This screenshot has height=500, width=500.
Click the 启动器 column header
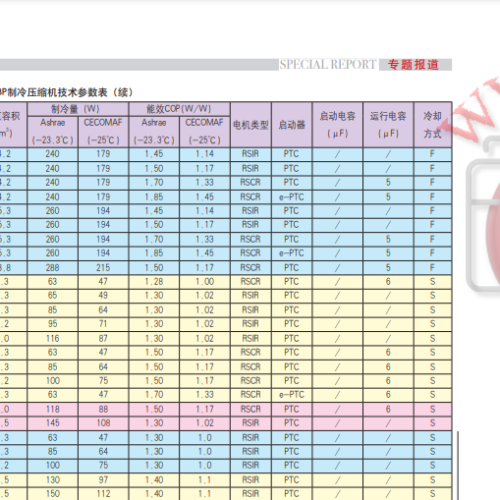[292, 125]
